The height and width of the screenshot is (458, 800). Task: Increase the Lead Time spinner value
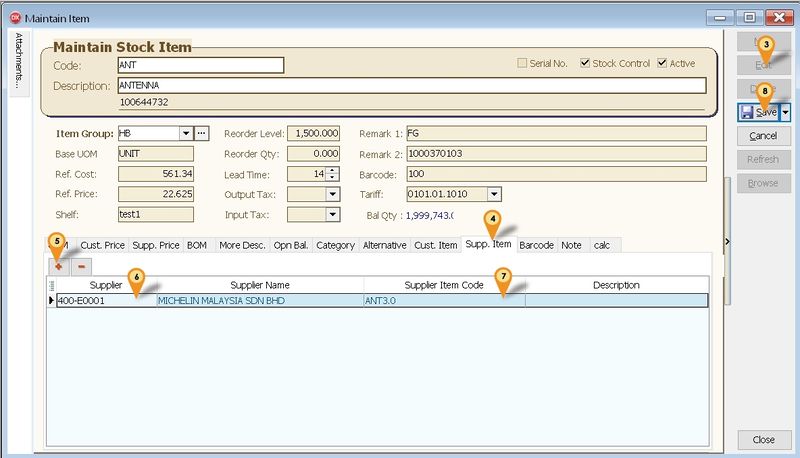pos(334,170)
